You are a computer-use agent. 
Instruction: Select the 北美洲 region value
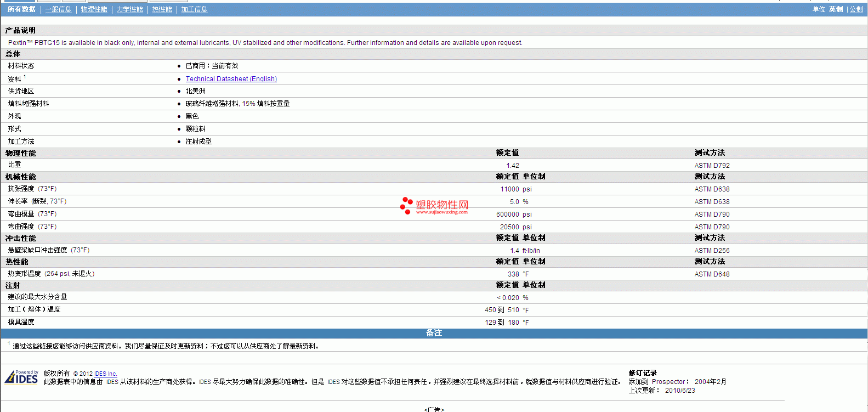[x=195, y=91]
